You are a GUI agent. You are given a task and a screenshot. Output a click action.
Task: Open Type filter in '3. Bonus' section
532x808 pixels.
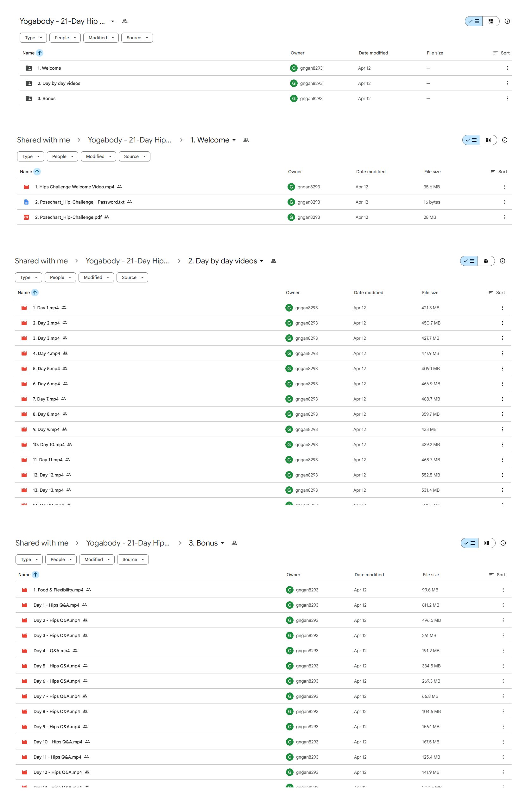pyautogui.click(x=29, y=559)
